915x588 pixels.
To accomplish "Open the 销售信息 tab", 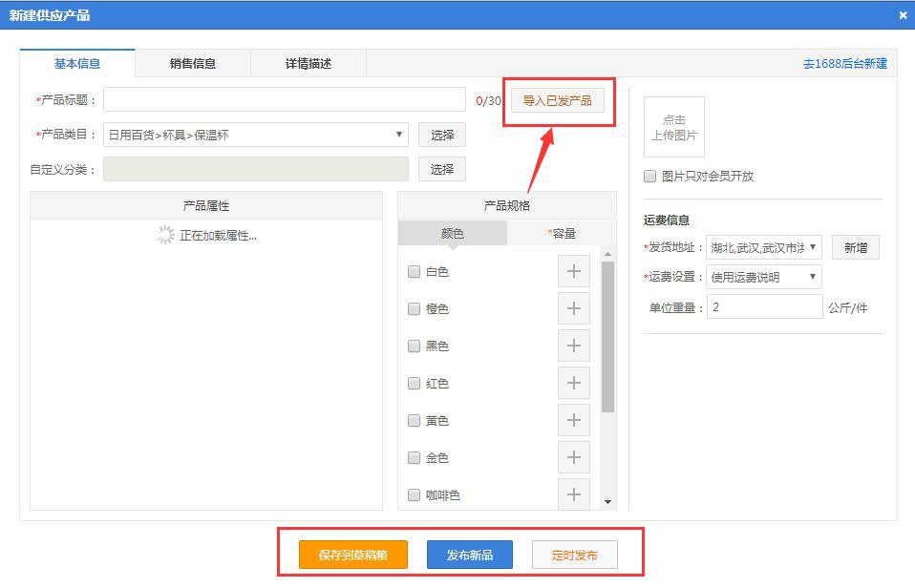I will 193,64.
